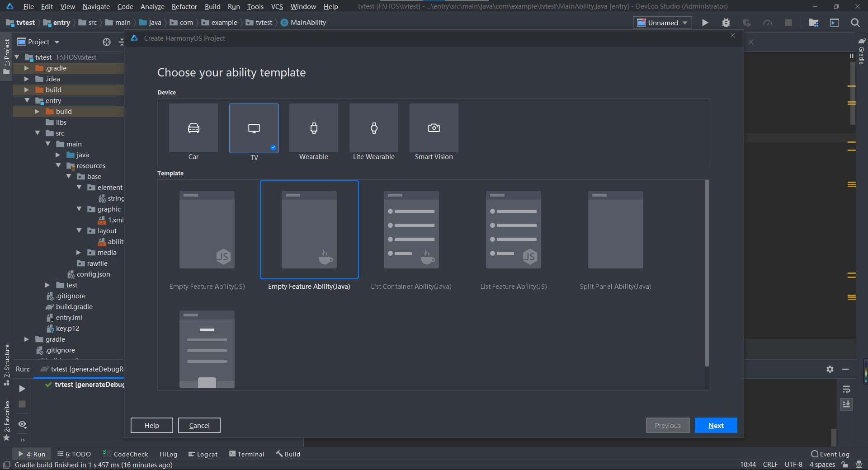The image size is (868, 470).
Task: Choose List Feature Ability(JS) template
Action: pyautogui.click(x=514, y=230)
